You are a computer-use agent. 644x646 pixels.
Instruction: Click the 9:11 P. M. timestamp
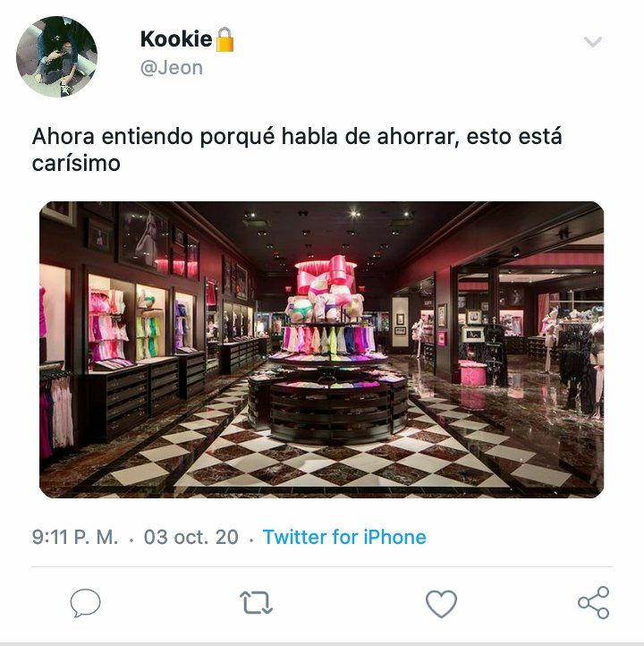click(x=75, y=537)
